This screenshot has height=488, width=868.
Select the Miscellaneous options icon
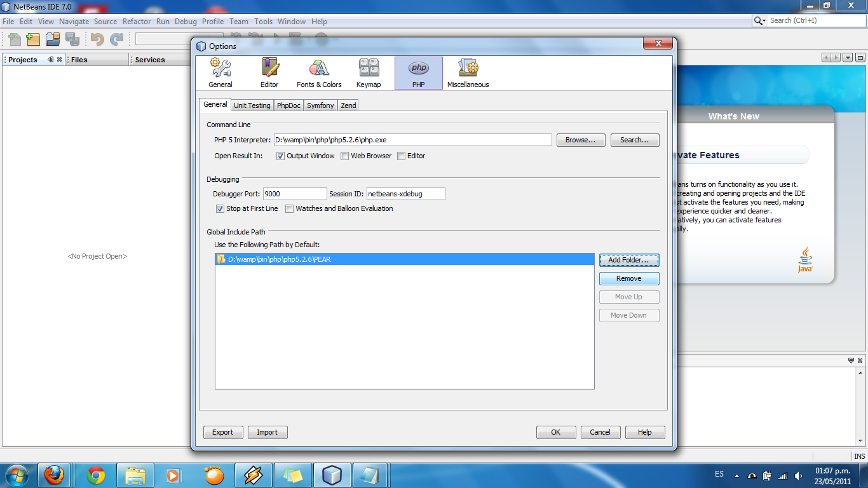click(x=468, y=72)
